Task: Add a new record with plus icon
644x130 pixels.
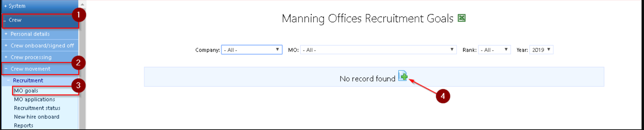Action: [403, 76]
